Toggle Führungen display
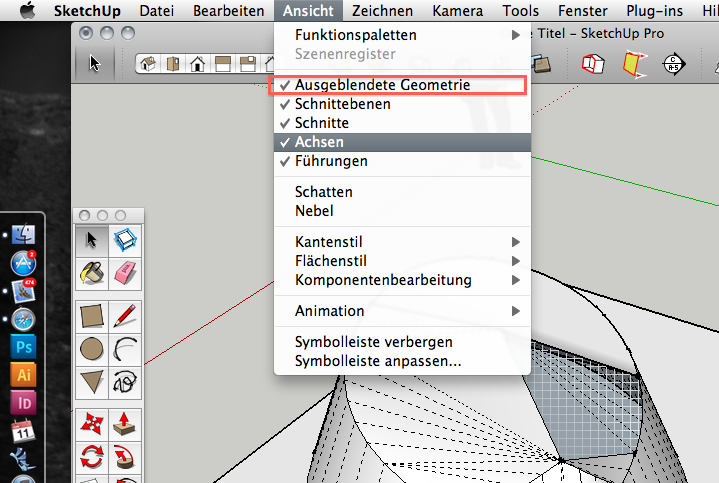 coord(402,161)
